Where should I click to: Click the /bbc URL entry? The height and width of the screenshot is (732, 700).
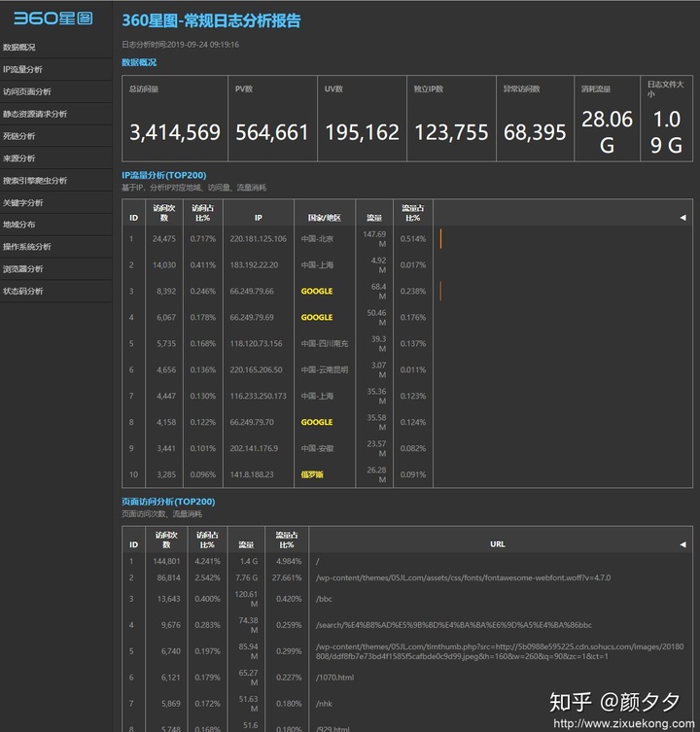coord(324,599)
